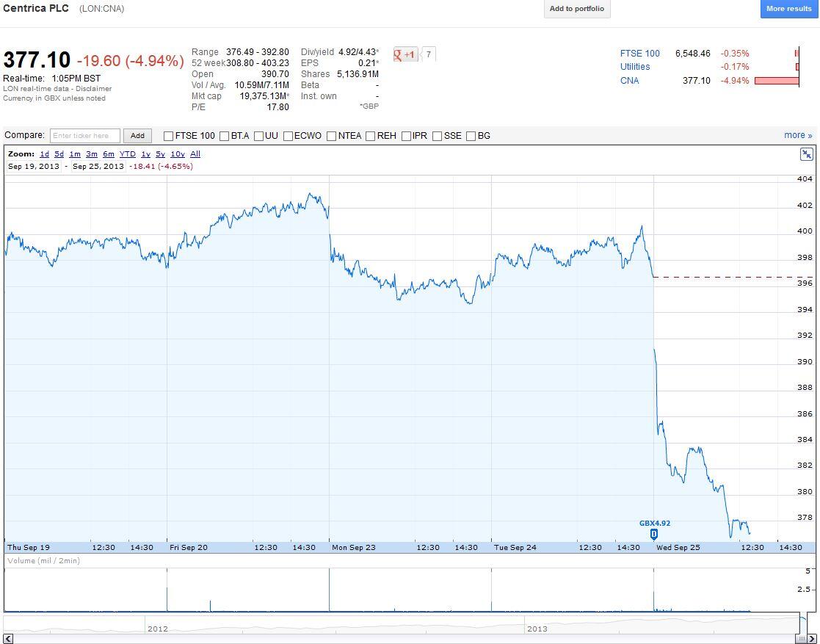Click the scrollbar right arrow
The image size is (820, 644).
[811, 639]
